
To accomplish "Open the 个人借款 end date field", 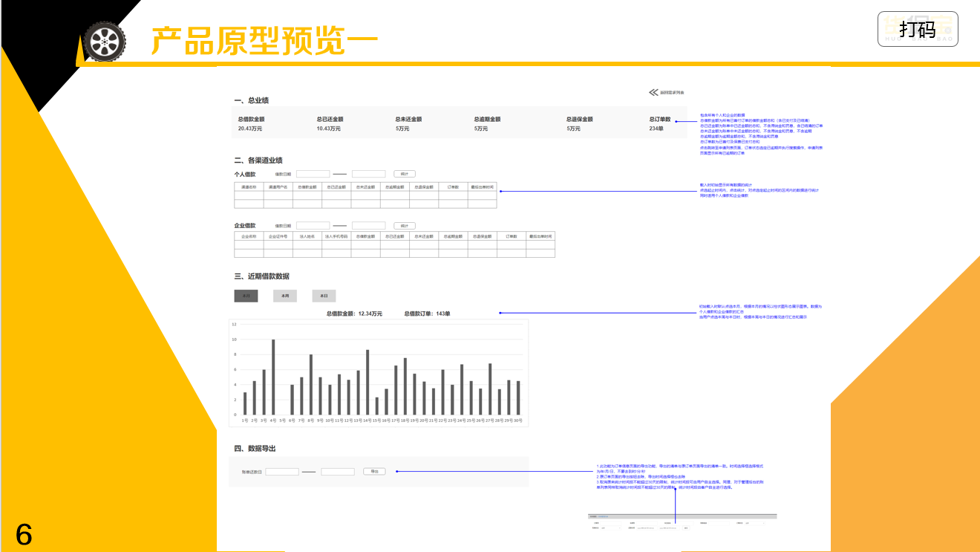I will 368,174.
